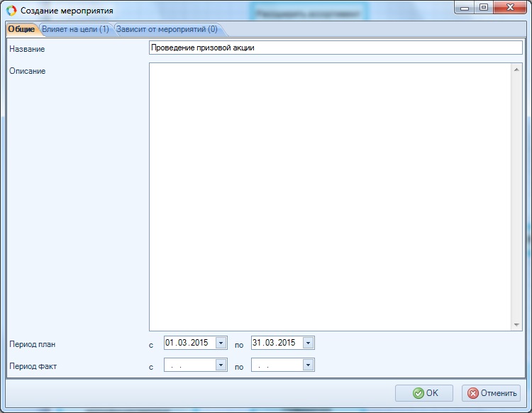The width and height of the screenshot is (532, 413).
Task: Open the Зависит от мероприятий (0) tab
Action: (167, 29)
